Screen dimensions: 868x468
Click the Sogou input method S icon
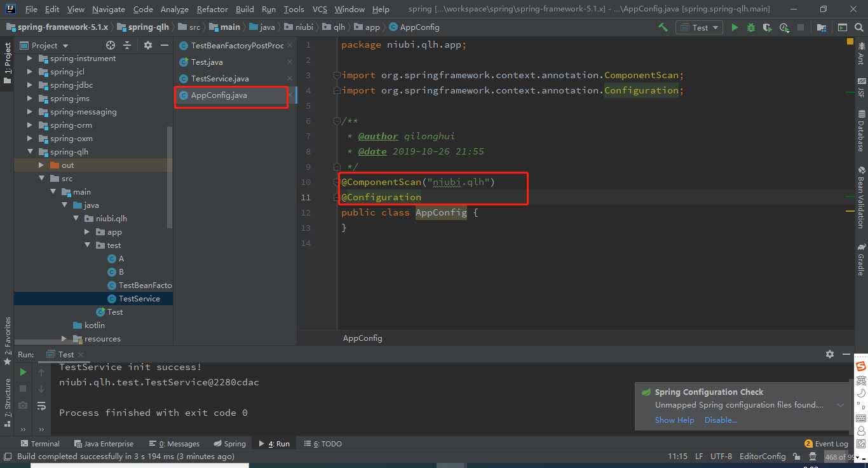[x=861, y=367]
